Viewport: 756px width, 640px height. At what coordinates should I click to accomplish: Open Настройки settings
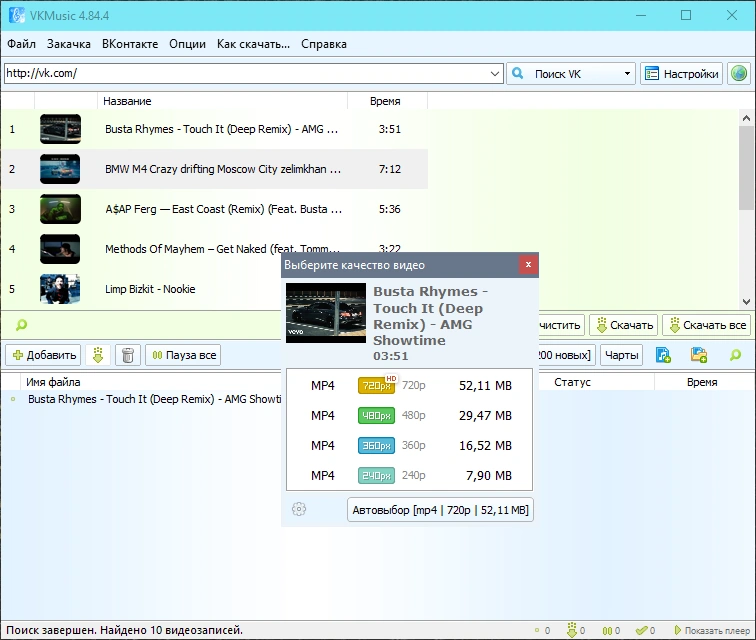coord(681,74)
